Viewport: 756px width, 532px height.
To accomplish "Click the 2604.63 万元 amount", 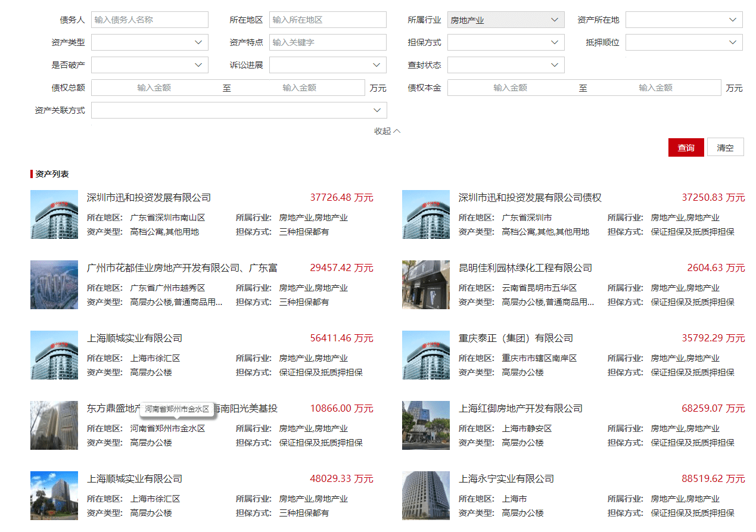I will point(715,268).
